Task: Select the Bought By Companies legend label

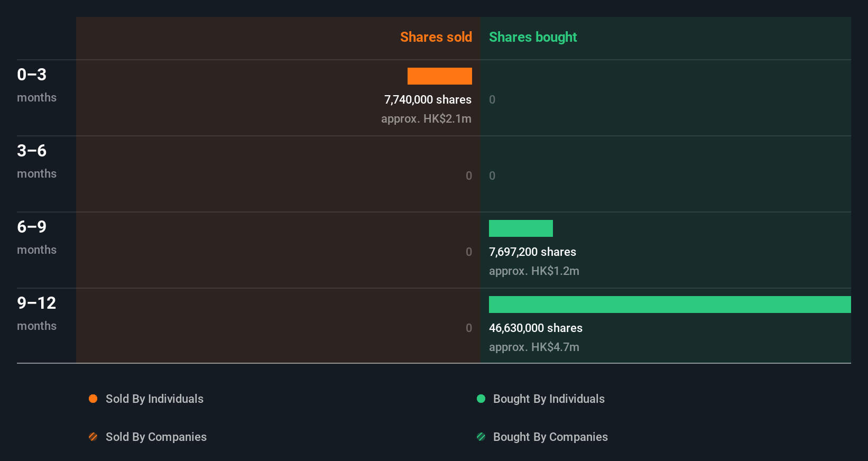Action: pyautogui.click(x=550, y=437)
